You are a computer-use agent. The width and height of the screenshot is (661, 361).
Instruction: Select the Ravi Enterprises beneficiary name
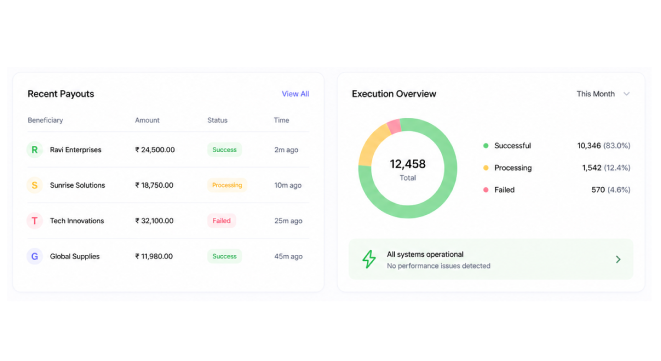(75, 150)
